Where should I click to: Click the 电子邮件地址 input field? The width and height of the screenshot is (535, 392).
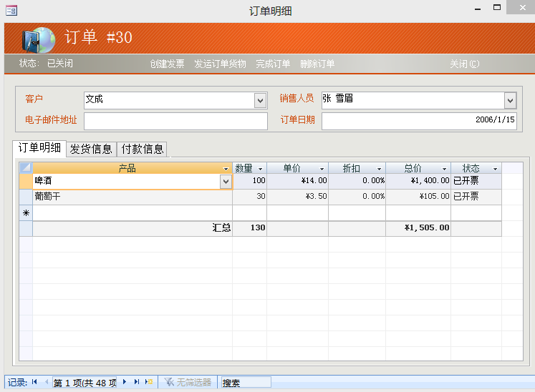click(175, 122)
